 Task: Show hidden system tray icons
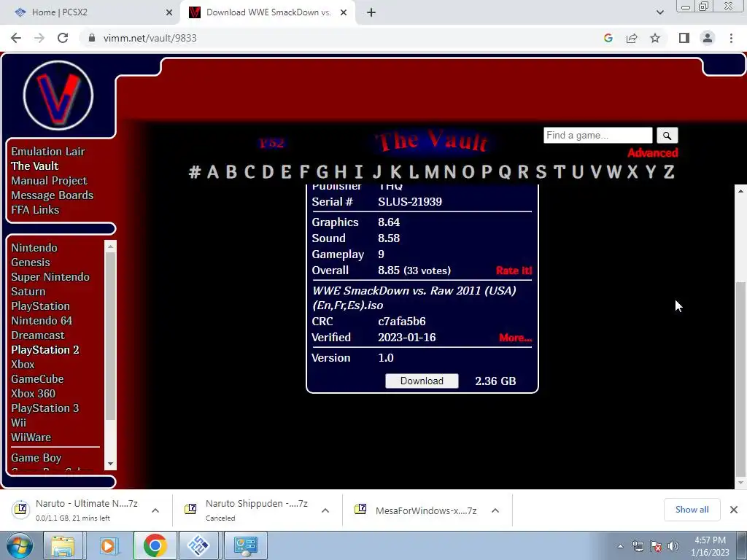pyautogui.click(x=620, y=546)
